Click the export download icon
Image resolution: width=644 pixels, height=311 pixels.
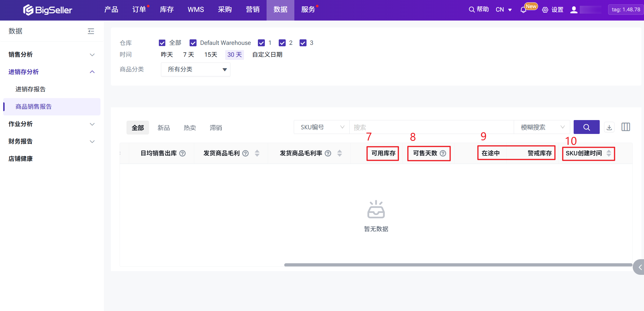(x=609, y=127)
